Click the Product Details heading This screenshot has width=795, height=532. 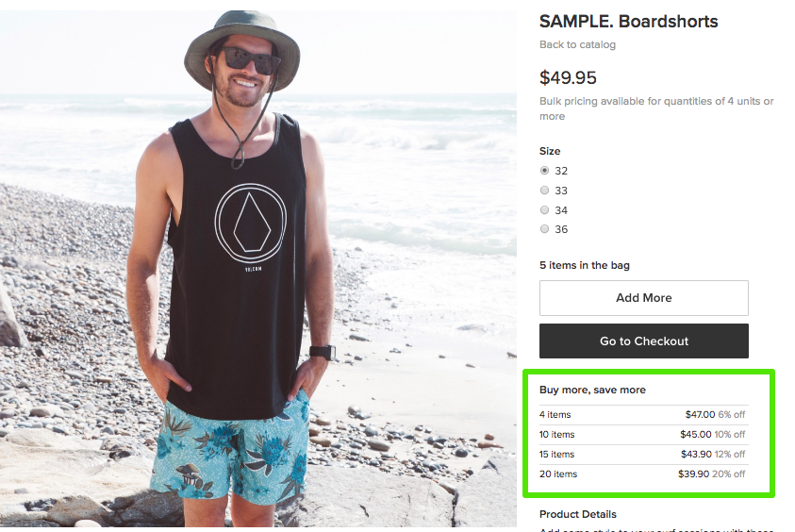[x=578, y=514]
